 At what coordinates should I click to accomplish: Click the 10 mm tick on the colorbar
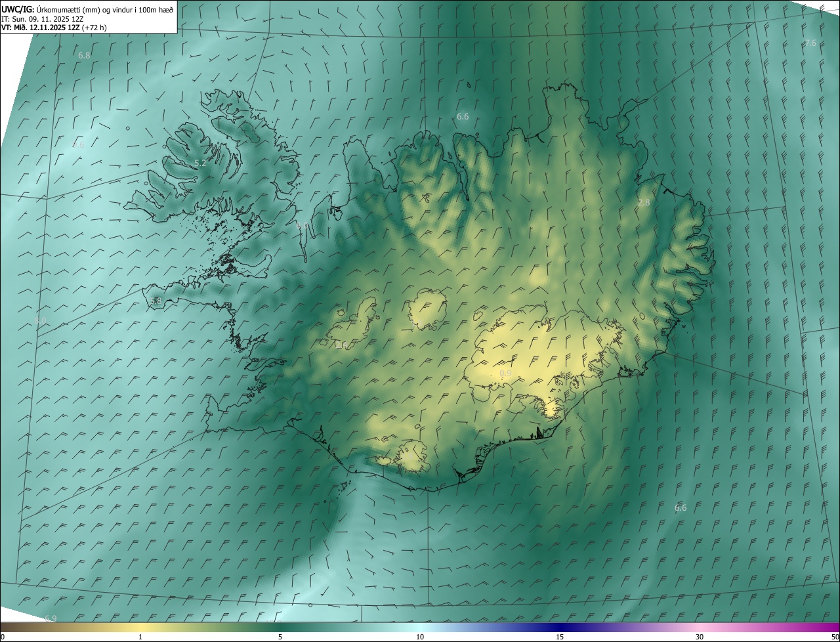(420, 637)
